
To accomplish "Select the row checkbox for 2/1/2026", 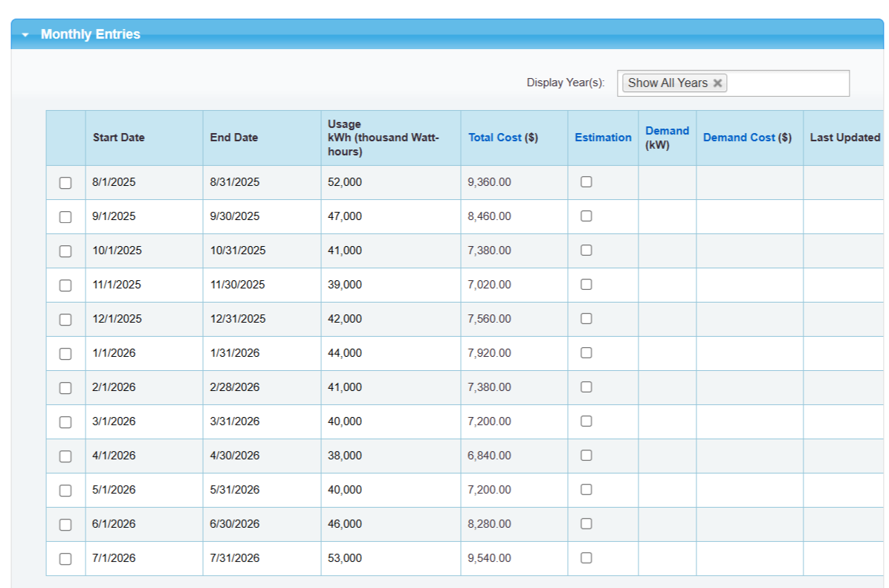I will 65,387.
